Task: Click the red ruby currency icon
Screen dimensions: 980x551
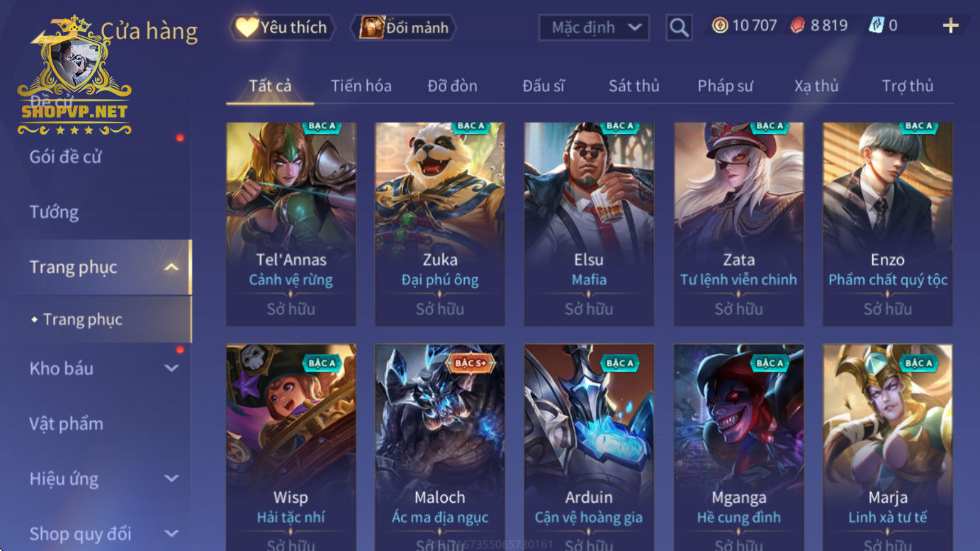Action: click(x=799, y=26)
